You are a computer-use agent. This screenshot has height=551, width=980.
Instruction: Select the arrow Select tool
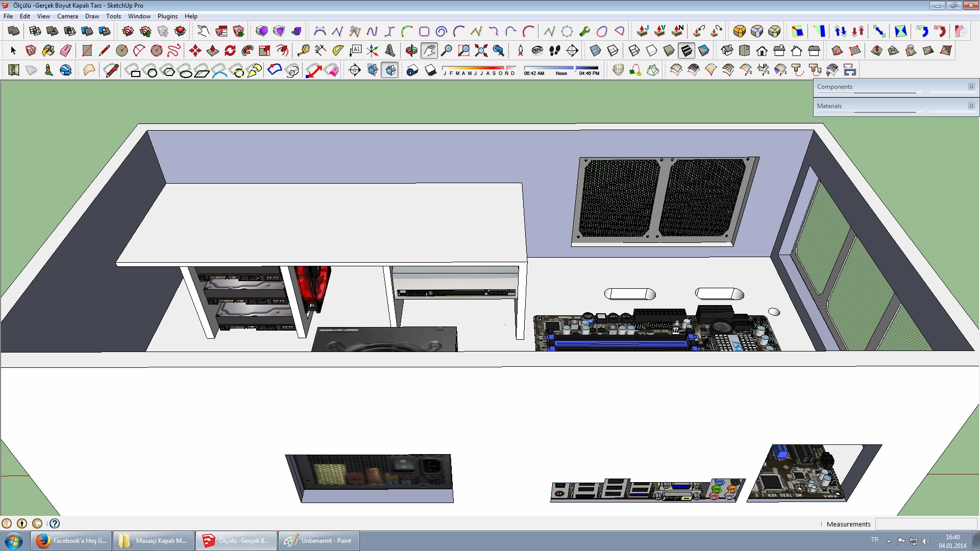tap(13, 51)
